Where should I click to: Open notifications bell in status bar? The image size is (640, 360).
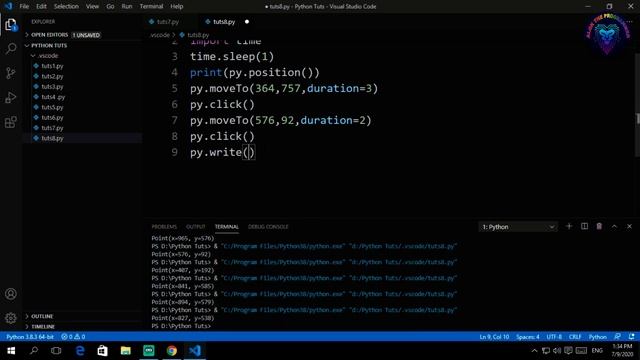pos(631,337)
